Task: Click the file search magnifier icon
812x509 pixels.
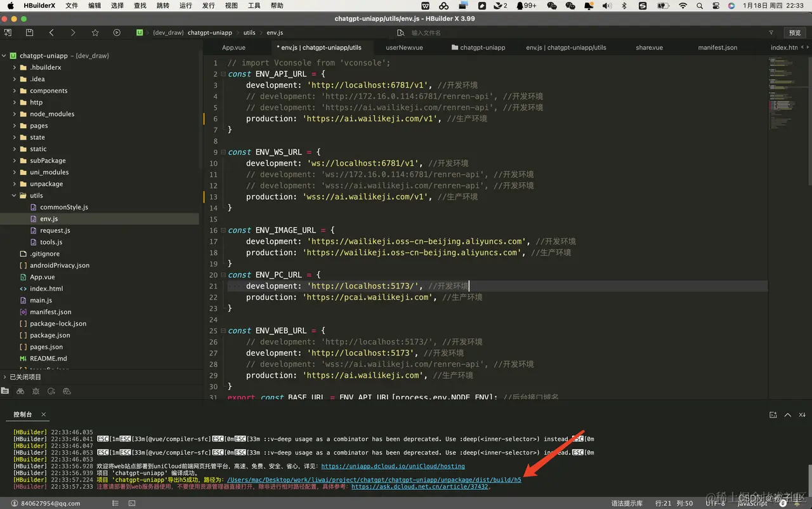Action: (x=400, y=32)
